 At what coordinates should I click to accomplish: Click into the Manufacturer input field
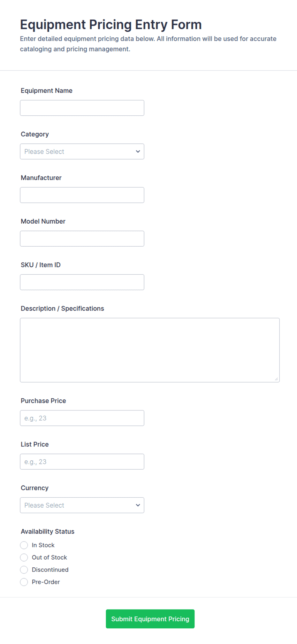pyautogui.click(x=82, y=195)
